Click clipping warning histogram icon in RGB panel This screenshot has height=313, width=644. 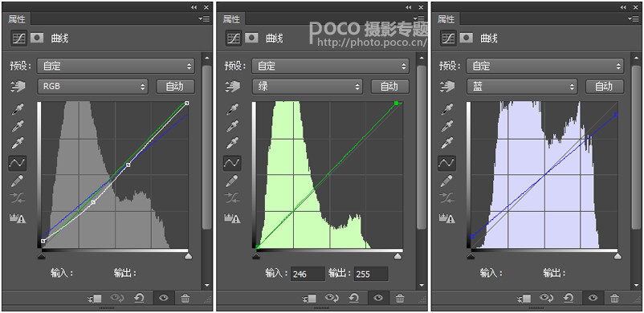tap(18, 218)
